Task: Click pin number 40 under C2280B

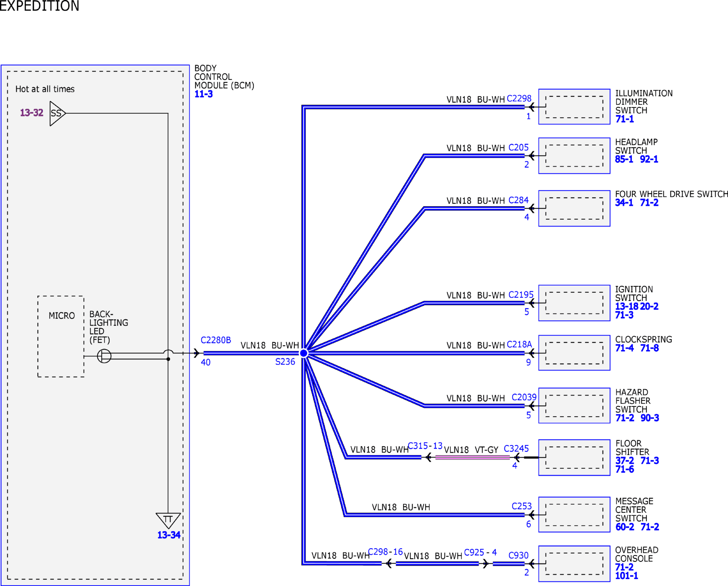Action: 205,363
